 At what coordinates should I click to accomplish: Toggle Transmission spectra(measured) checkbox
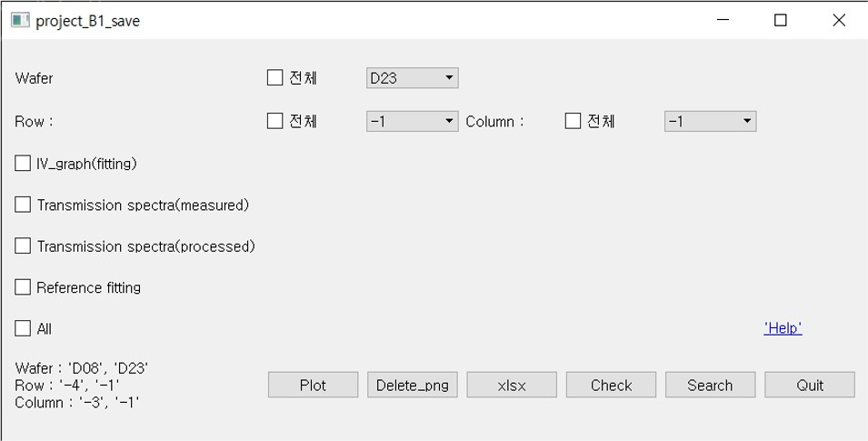24,205
